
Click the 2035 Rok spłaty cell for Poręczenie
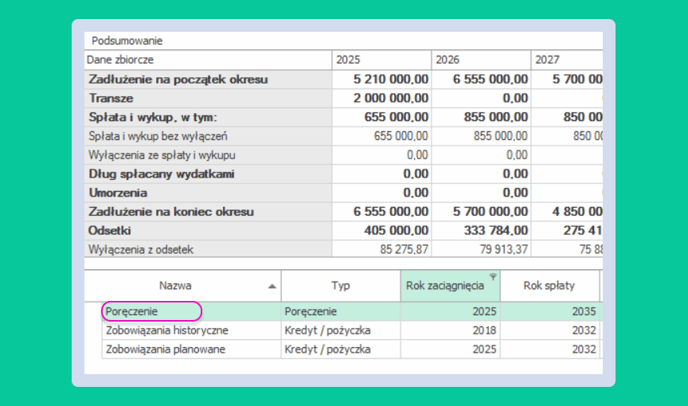(550, 311)
